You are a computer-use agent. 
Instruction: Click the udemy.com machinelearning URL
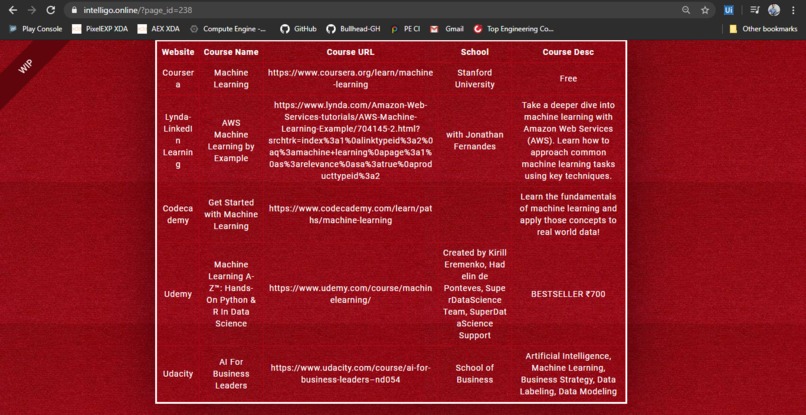[x=350, y=294]
